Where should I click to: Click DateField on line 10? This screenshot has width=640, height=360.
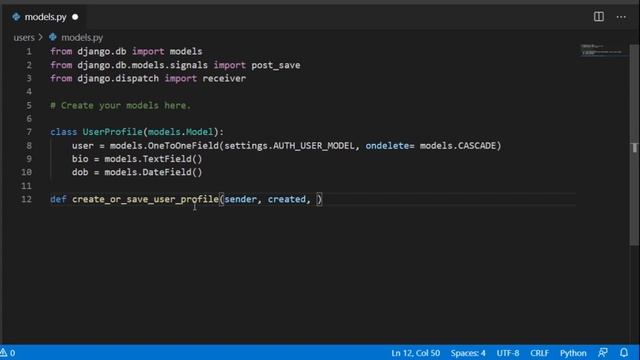pyautogui.click(x=167, y=172)
